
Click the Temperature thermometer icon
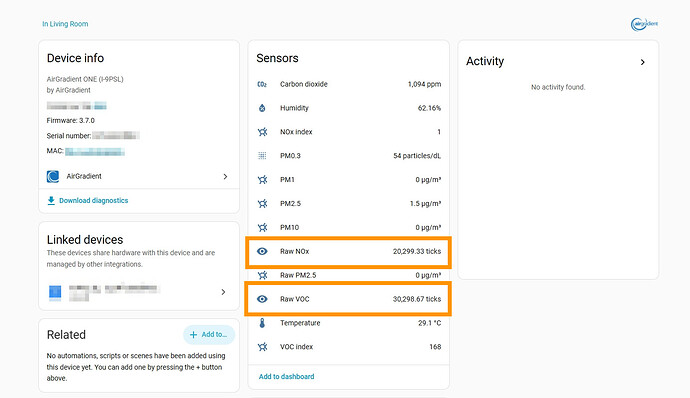coord(262,323)
